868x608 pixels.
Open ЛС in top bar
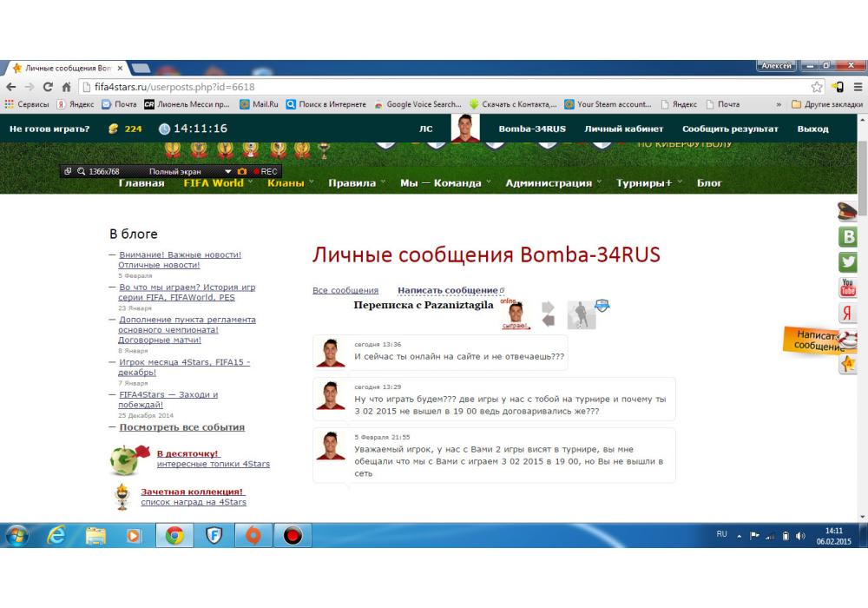425,129
